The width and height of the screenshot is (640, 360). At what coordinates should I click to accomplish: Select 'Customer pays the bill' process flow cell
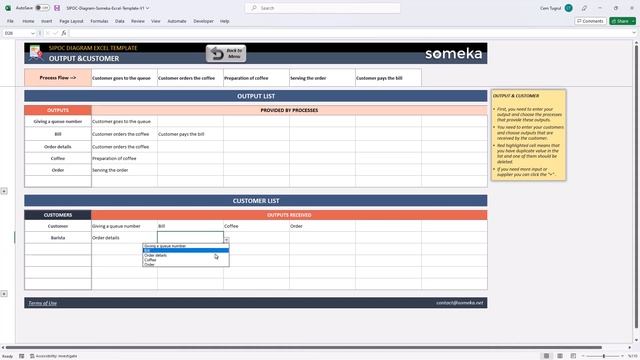click(x=388, y=78)
